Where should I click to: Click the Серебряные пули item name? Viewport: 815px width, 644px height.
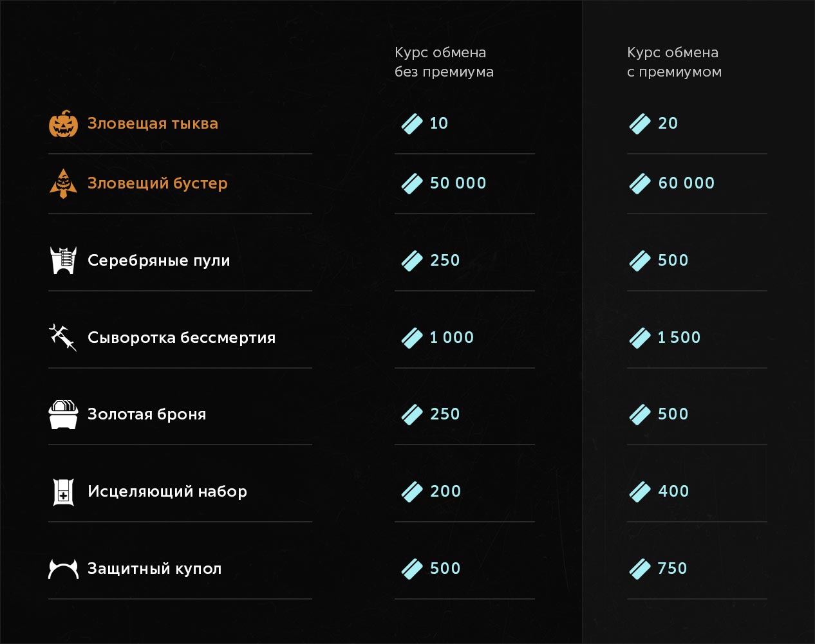click(158, 261)
